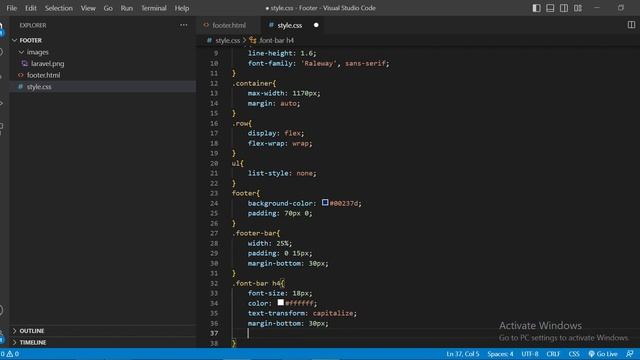
Task: Select laravel.png in Explorer
Action: coord(47,64)
